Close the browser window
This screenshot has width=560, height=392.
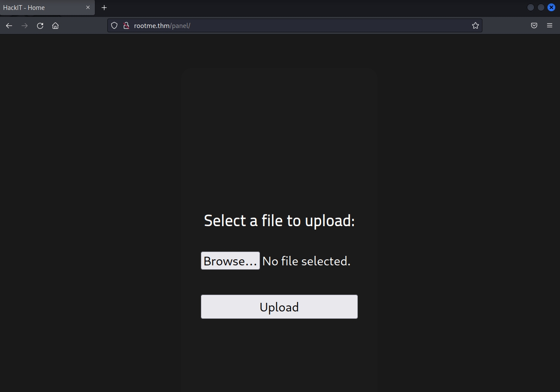pyautogui.click(x=551, y=7)
